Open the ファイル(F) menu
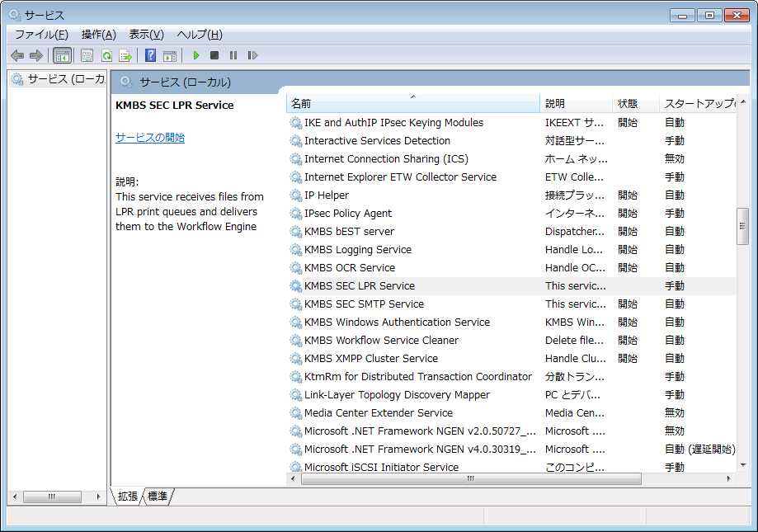The width and height of the screenshot is (758, 532). 41,35
